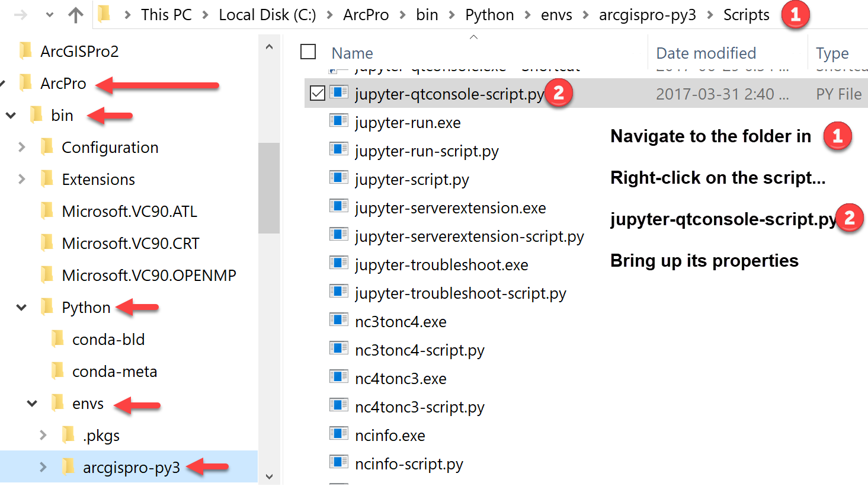This screenshot has height=486, width=868.
Task: Select the Python folder label in the tree
Action: [x=86, y=308]
